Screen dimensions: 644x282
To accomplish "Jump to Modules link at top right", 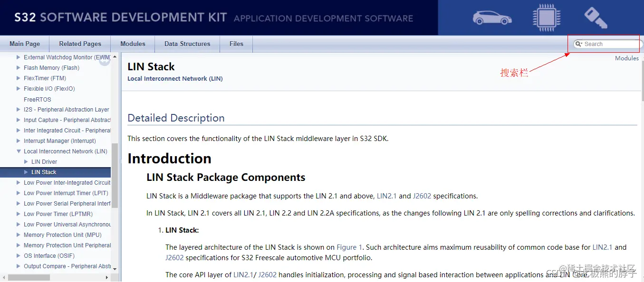I will 627,58.
